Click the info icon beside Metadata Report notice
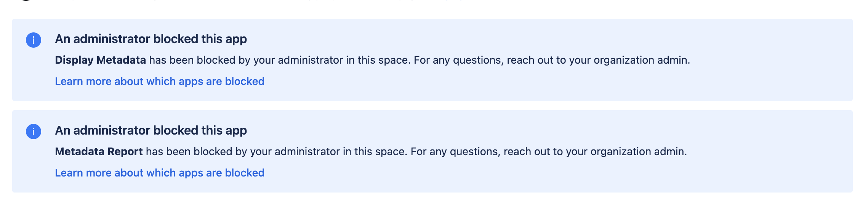This screenshot has width=868, height=215. click(x=34, y=131)
